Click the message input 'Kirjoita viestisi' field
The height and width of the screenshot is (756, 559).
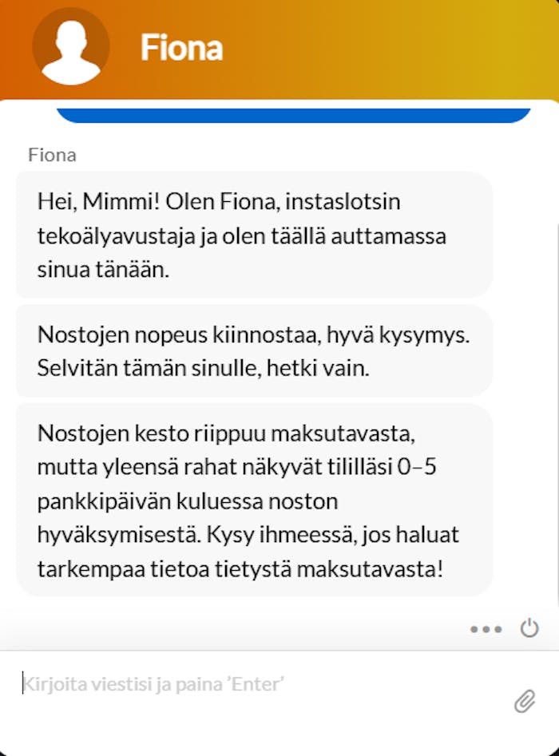[x=240, y=683]
